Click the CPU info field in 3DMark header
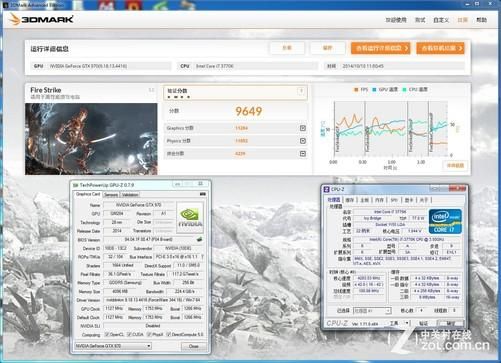Image resolution: width=501 pixels, height=363 pixels. coord(248,66)
